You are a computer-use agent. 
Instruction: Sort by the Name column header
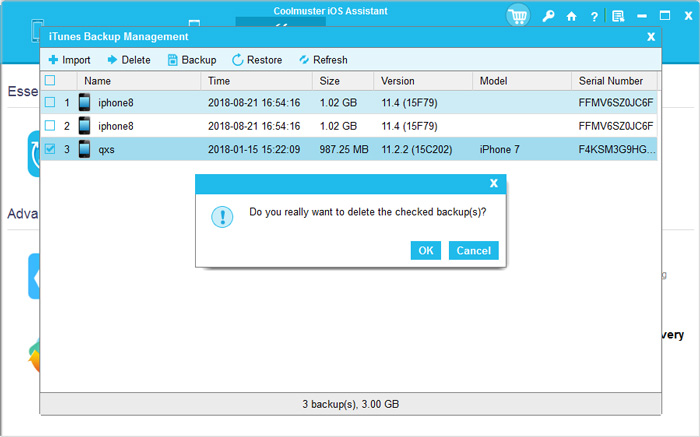[x=139, y=81]
